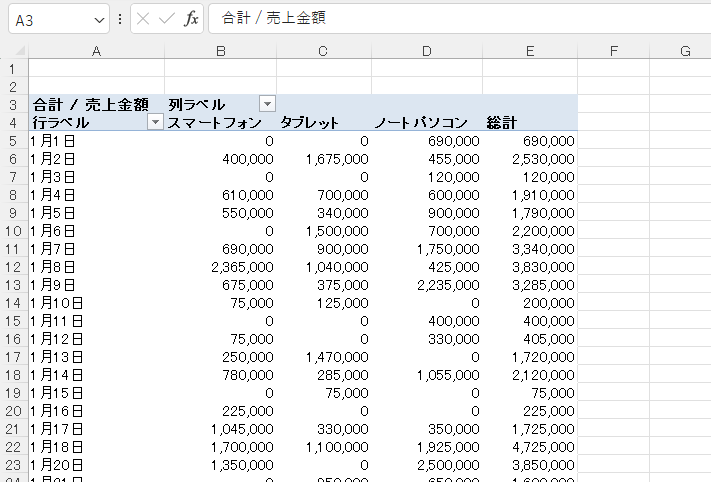Select the 1月15日 row label
The image size is (711, 482).
tap(96, 393)
